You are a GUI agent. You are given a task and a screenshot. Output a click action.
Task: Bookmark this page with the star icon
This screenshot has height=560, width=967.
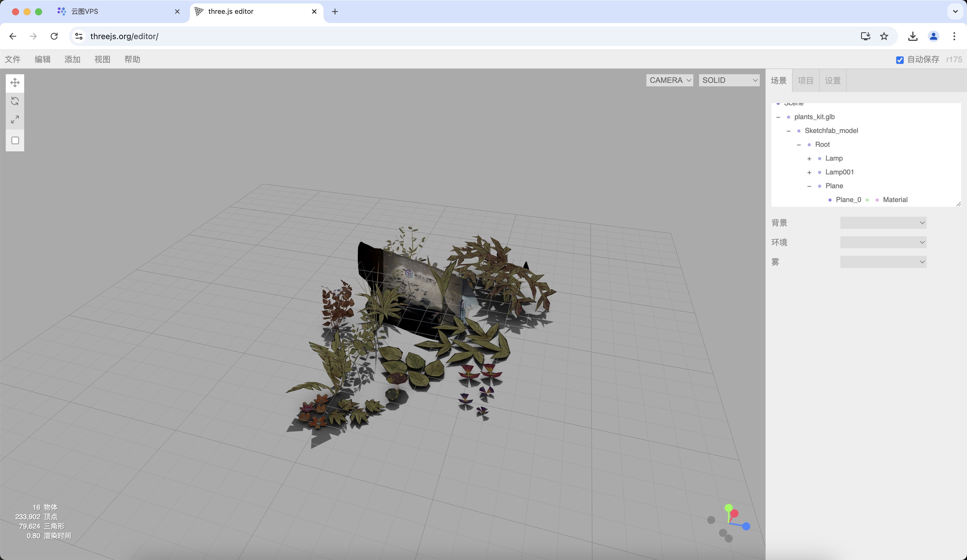point(884,37)
